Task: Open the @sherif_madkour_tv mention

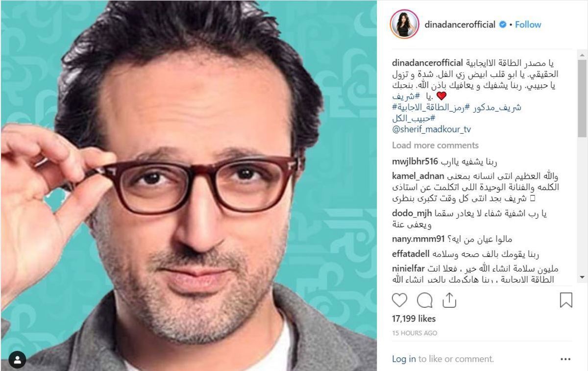Action: point(431,129)
